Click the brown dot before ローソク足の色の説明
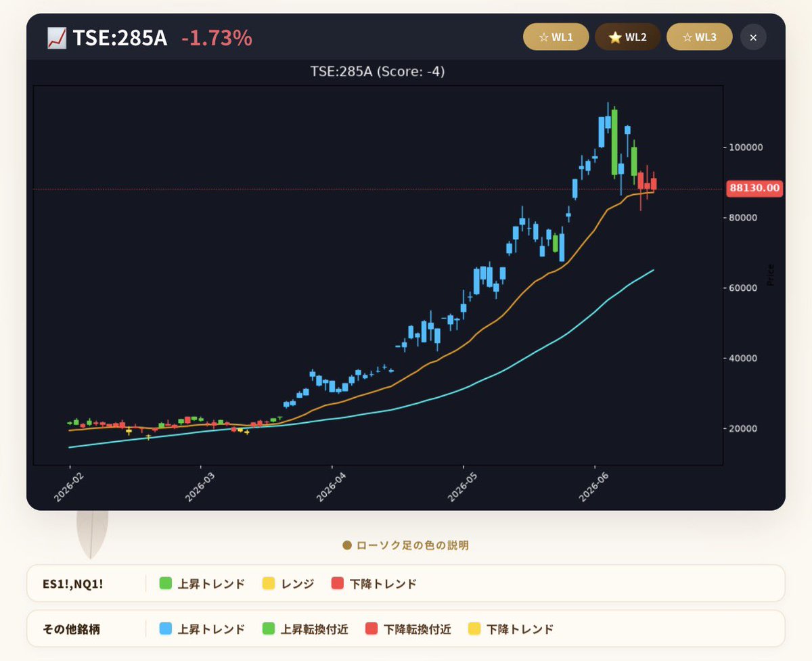 coord(347,545)
